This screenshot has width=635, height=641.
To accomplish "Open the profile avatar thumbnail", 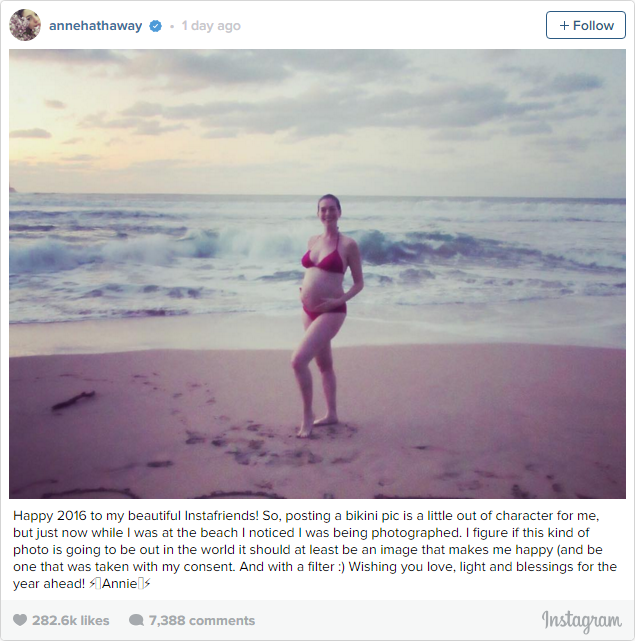I will (x=25, y=25).
